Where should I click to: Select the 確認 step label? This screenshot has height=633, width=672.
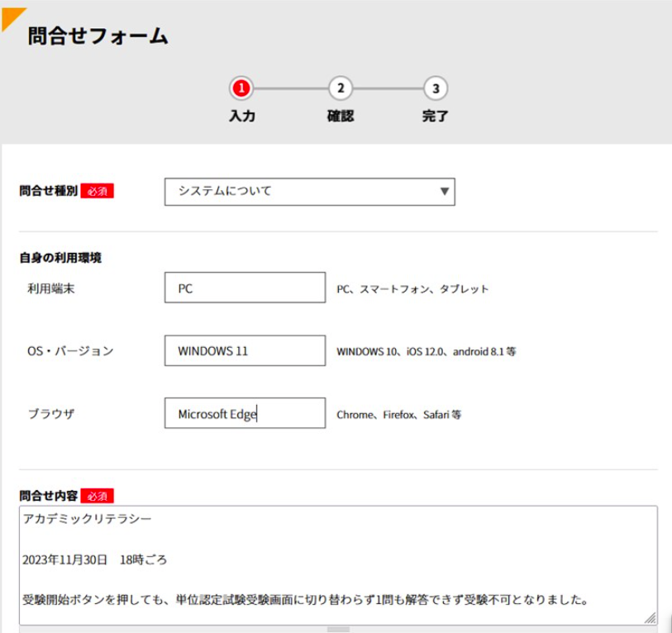click(340, 117)
